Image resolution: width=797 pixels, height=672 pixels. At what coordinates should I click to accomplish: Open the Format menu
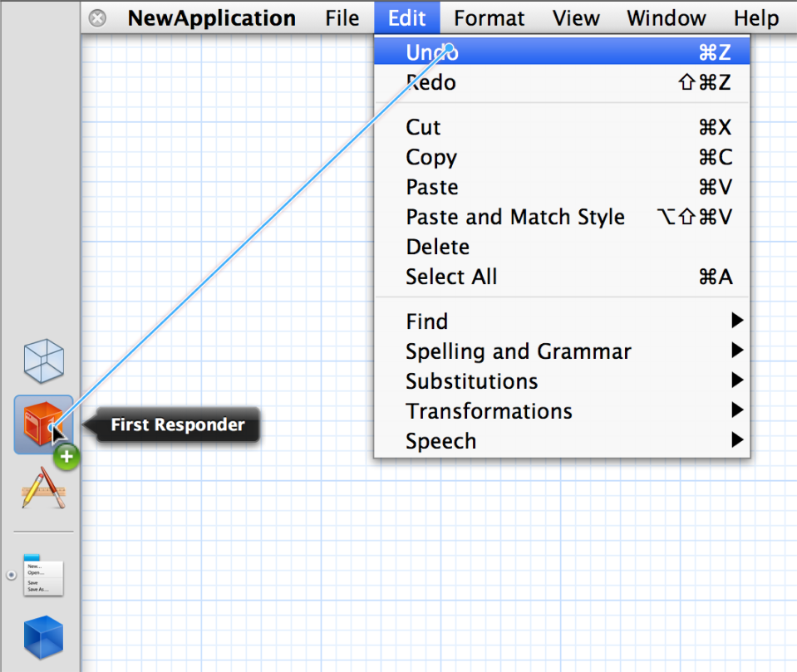click(489, 18)
